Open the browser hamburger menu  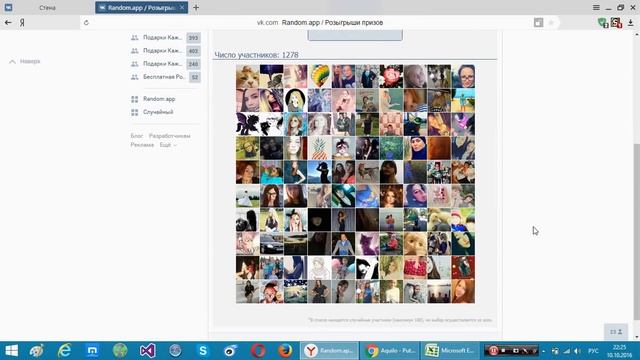(596, 7)
